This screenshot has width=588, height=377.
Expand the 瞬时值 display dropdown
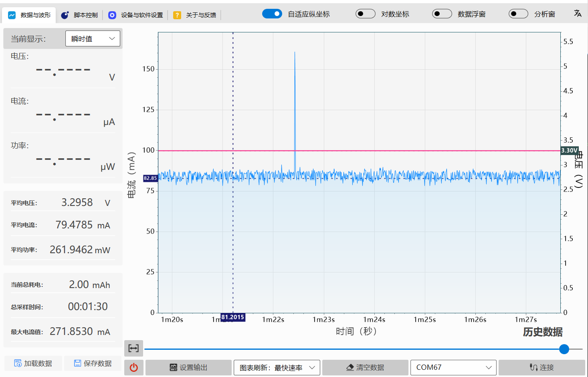click(93, 38)
